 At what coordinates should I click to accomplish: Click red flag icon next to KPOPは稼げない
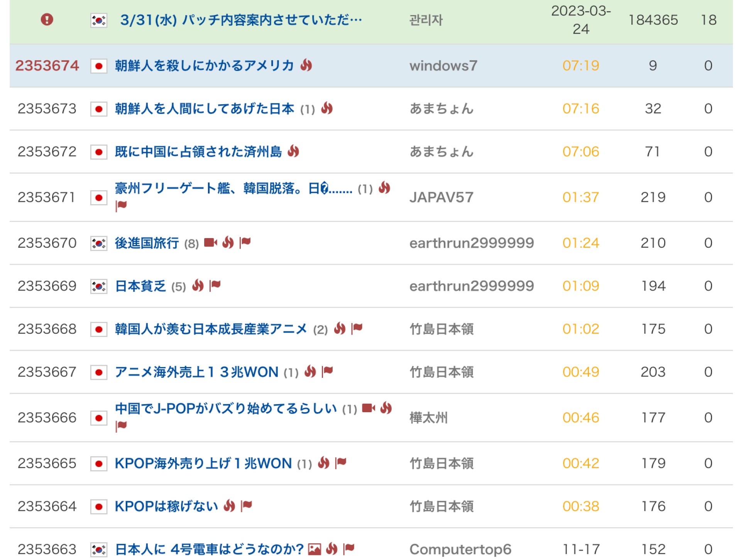[246, 505]
